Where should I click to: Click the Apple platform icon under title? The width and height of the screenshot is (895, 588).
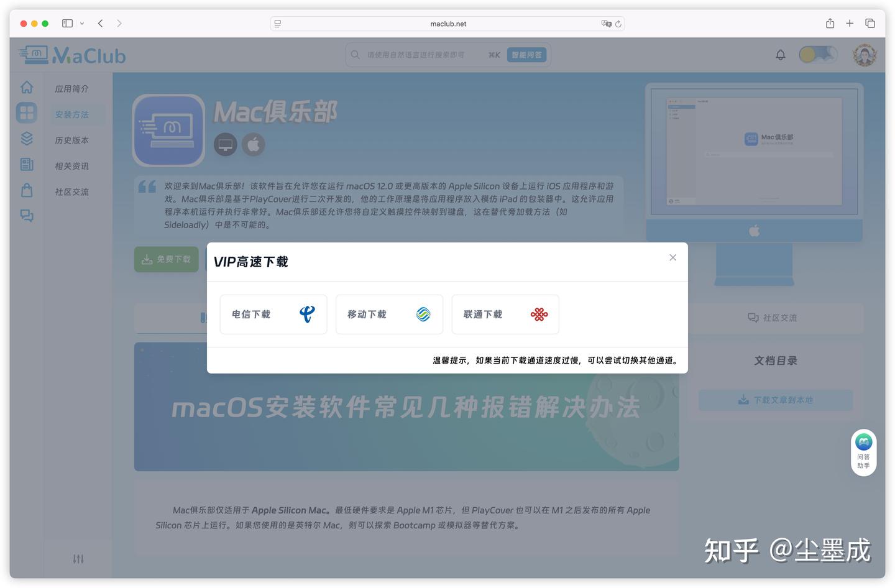(x=253, y=145)
